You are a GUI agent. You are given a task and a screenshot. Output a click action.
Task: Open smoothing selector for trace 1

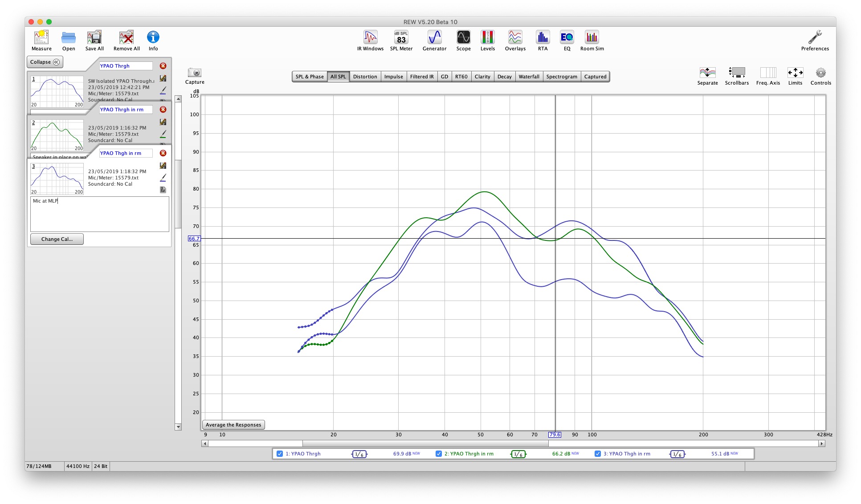359,454
